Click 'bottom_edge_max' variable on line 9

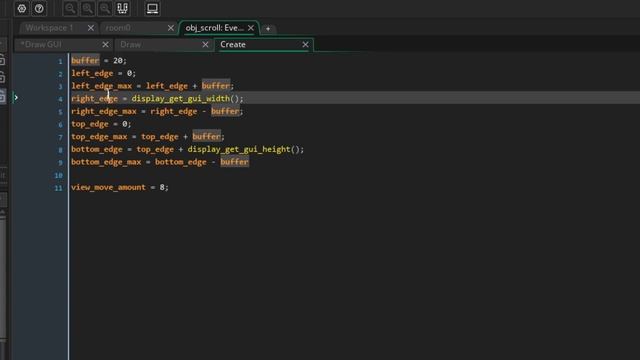(106, 162)
